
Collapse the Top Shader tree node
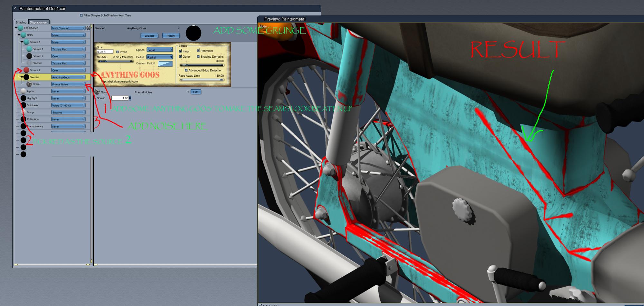16,28
